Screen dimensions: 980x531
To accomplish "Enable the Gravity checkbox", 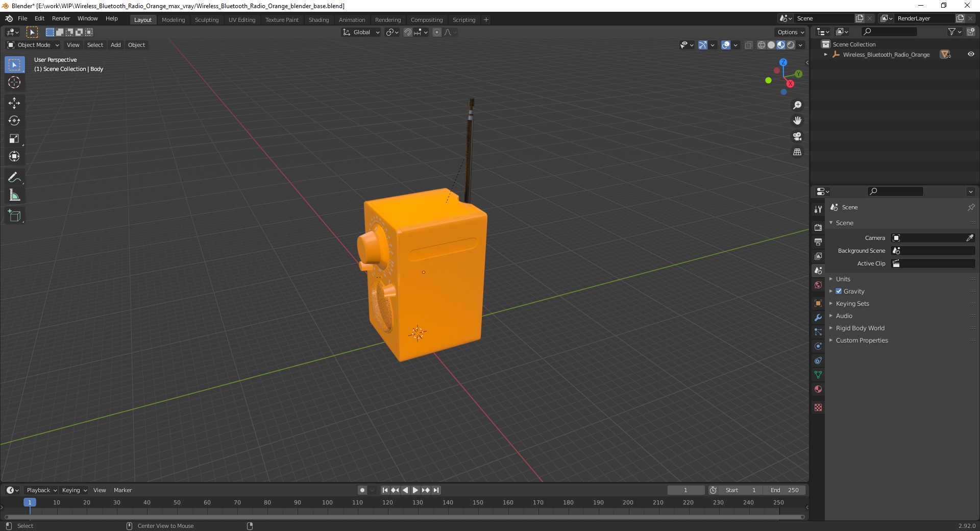I will (839, 291).
